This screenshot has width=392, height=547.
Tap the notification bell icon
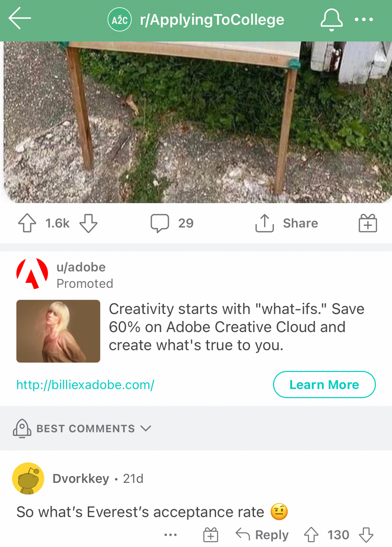331,20
